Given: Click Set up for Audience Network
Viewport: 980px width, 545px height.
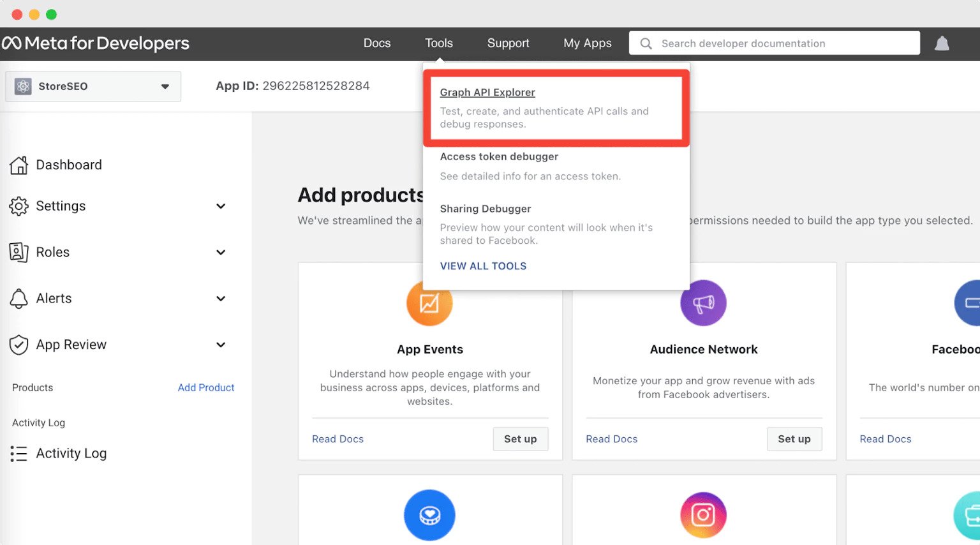Looking at the screenshot, I should point(794,439).
